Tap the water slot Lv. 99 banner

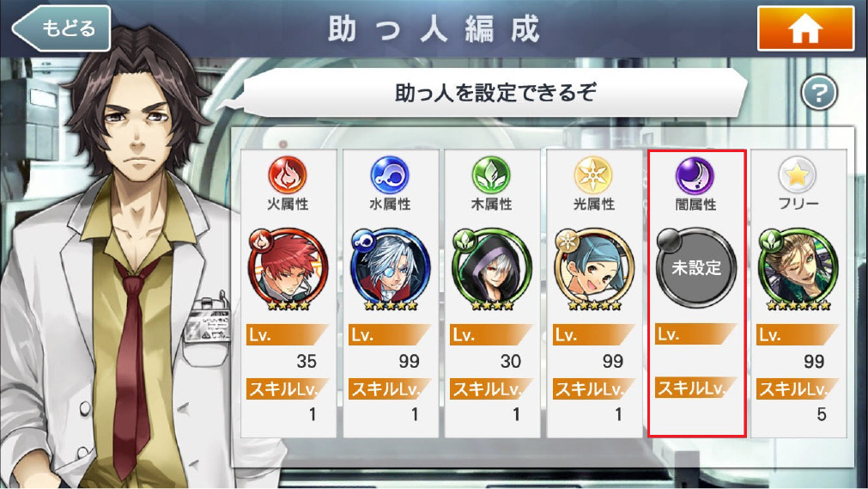[x=390, y=335]
